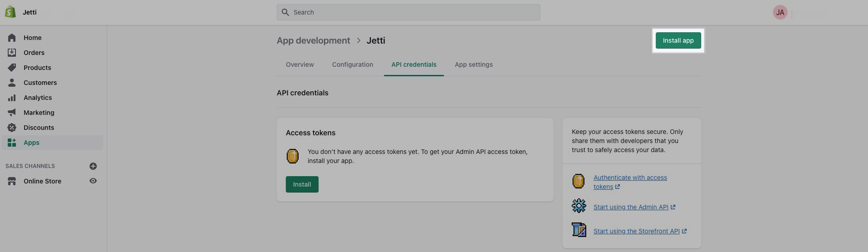The height and width of the screenshot is (252, 868).
Task: Click the search magnifier icon
Action: point(285,12)
